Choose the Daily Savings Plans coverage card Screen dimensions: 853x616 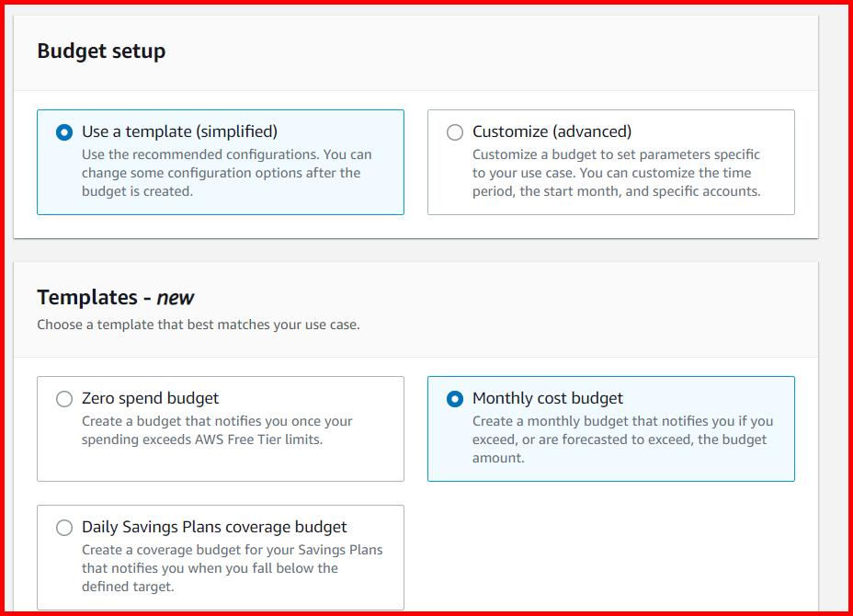[x=221, y=556]
